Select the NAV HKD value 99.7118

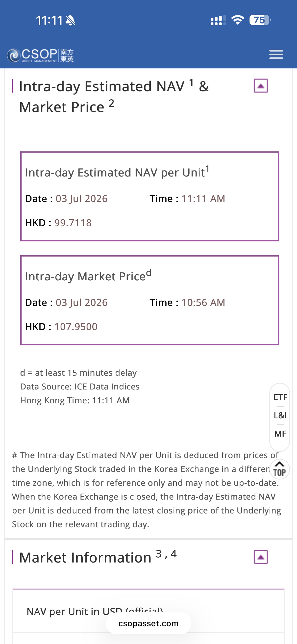(73, 223)
